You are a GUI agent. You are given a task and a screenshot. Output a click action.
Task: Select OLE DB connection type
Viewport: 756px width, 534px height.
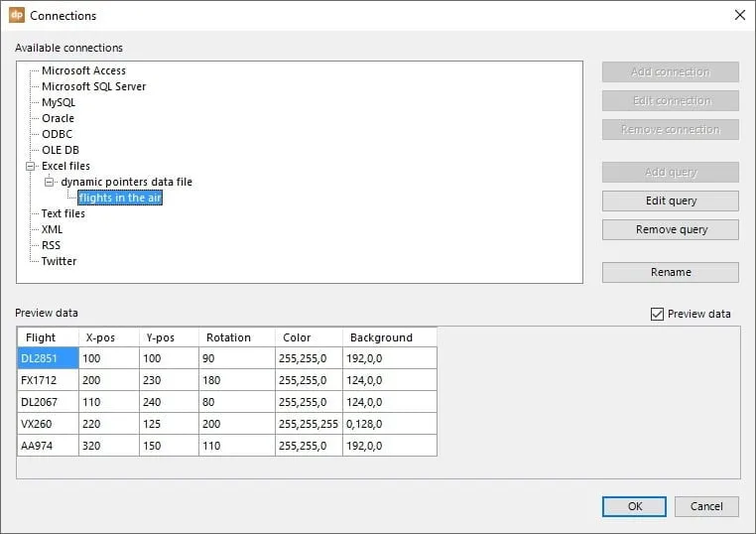tap(61, 151)
